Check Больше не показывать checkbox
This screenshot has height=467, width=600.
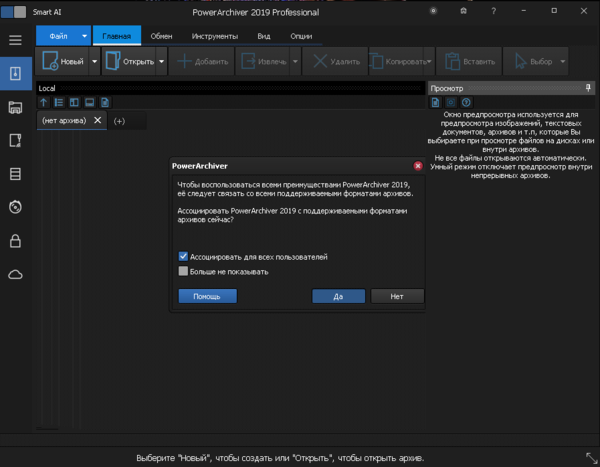(x=183, y=271)
